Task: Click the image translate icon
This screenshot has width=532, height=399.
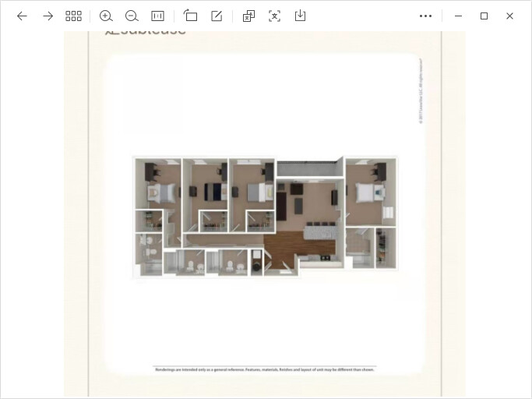Action: 248,16
